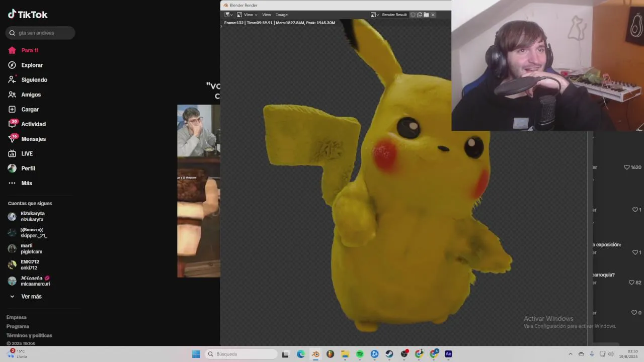Image resolution: width=644 pixels, height=362 pixels.
Task: Click the Actividad icon with badge 20
Action: tap(13, 124)
